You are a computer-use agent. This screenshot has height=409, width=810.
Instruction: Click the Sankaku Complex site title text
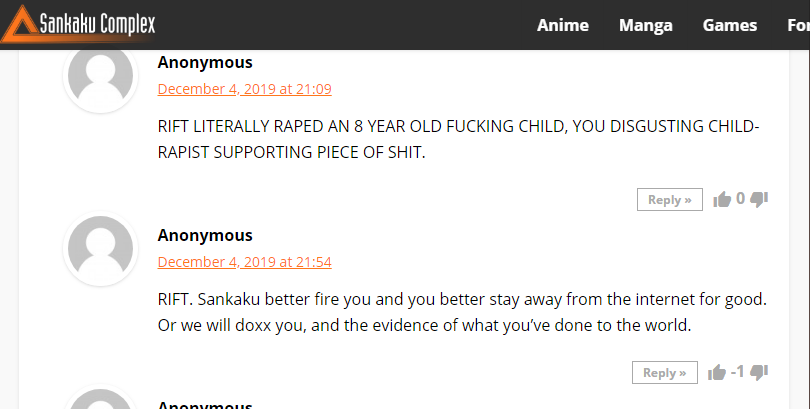coord(97,24)
